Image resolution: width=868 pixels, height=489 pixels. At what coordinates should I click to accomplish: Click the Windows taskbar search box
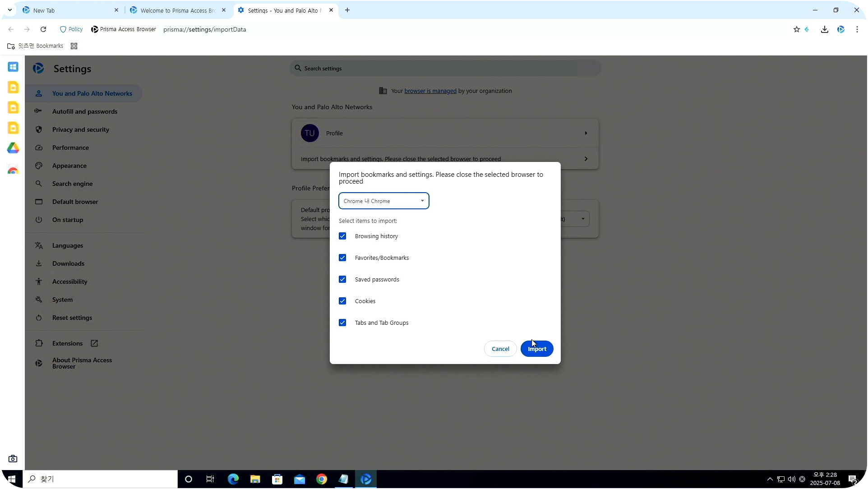click(x=100, y=480)
